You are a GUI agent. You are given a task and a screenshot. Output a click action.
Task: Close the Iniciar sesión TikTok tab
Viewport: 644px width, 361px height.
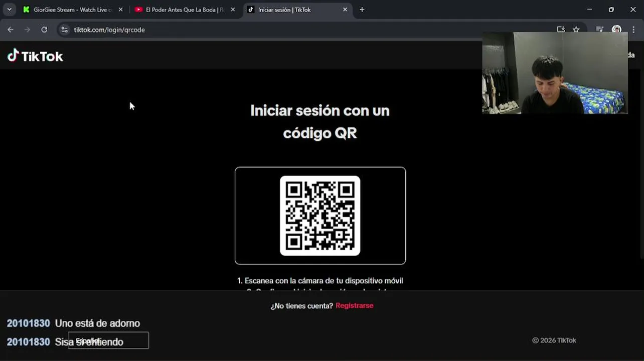(x=345, y=10)
